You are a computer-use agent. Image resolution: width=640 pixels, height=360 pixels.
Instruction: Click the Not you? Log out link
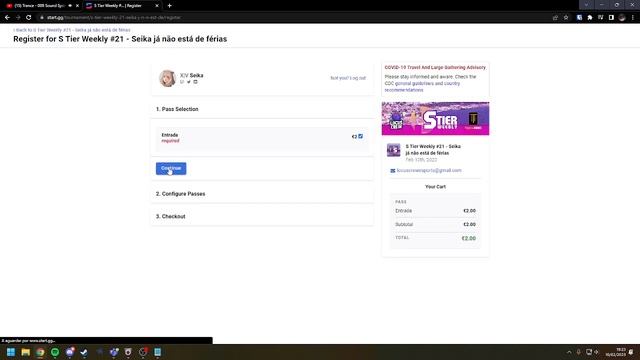coord(348,78)
